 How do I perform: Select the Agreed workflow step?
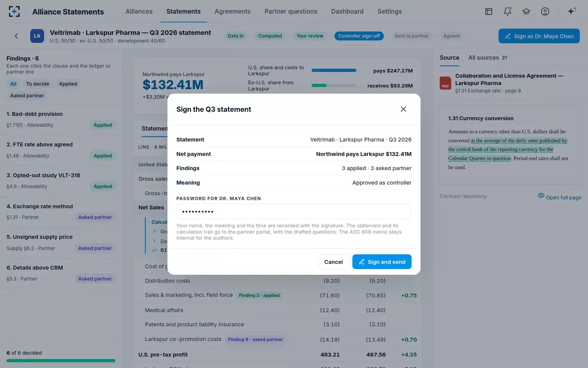pyautogui.click(x=452, y=36)
